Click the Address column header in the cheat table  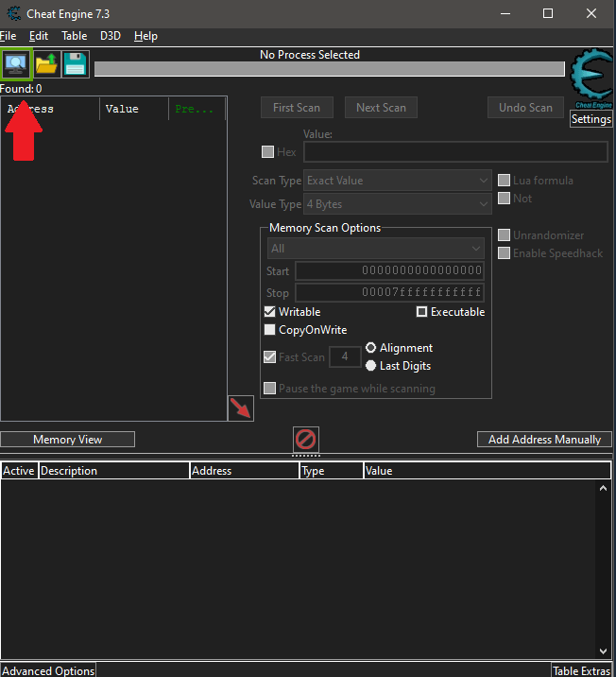244,471
